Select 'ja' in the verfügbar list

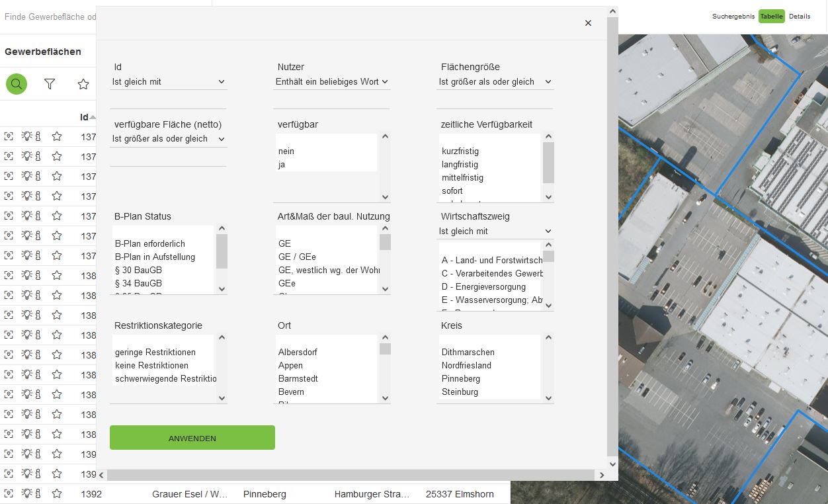pyautogui.click(x=282, y=165)
